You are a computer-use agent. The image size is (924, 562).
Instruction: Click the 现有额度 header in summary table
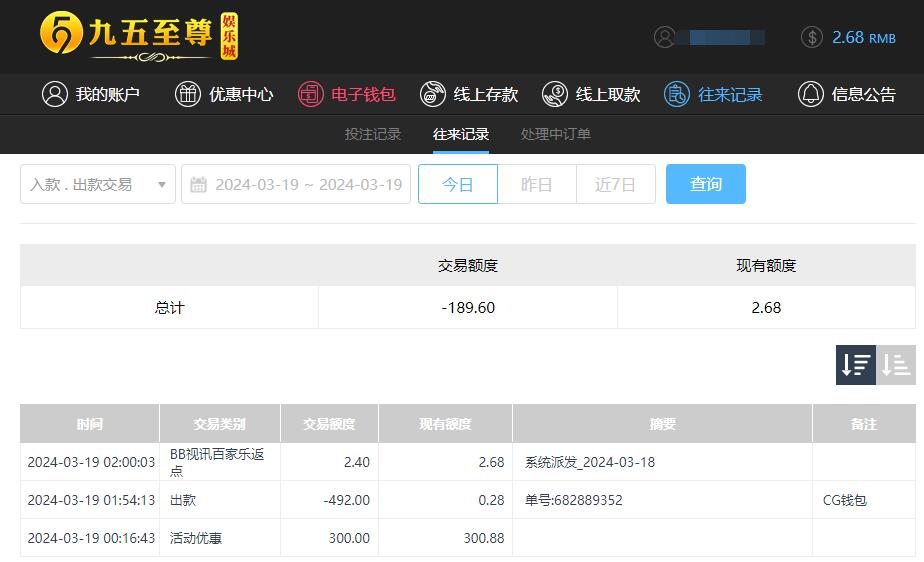[x=766, y=266]
